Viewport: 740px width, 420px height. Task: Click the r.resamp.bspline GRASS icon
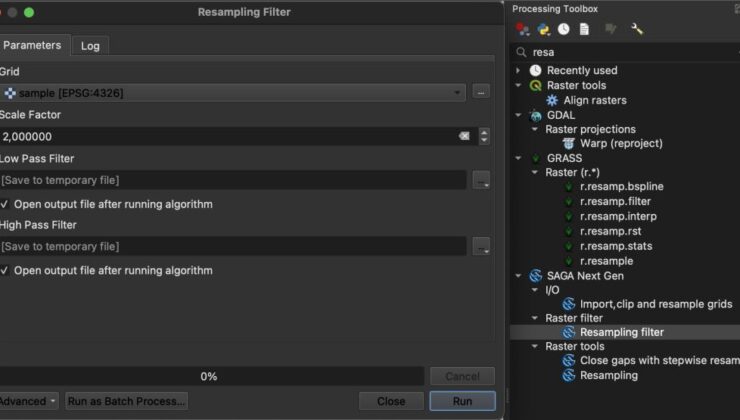click(569, 187)
